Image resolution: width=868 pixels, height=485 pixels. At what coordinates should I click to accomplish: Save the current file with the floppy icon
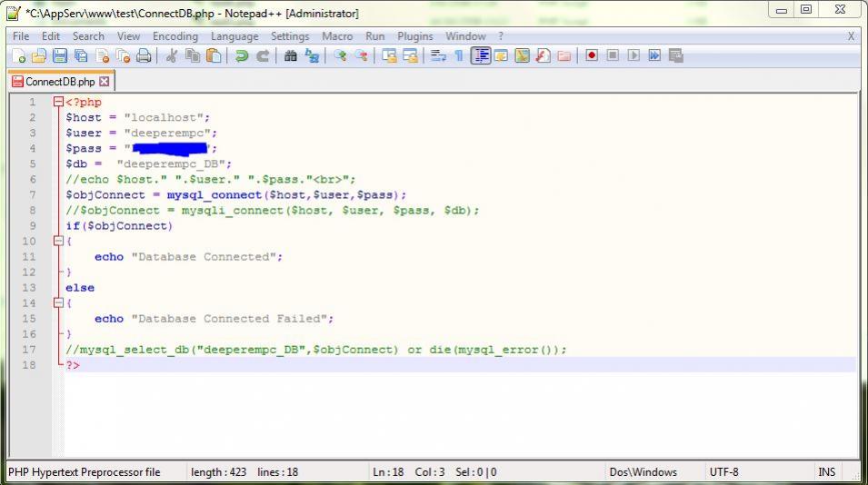point(60,55)
